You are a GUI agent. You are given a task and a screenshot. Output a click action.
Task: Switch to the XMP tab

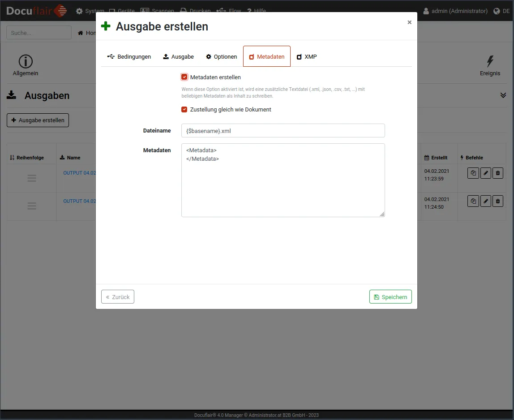(x=307, y=57)
